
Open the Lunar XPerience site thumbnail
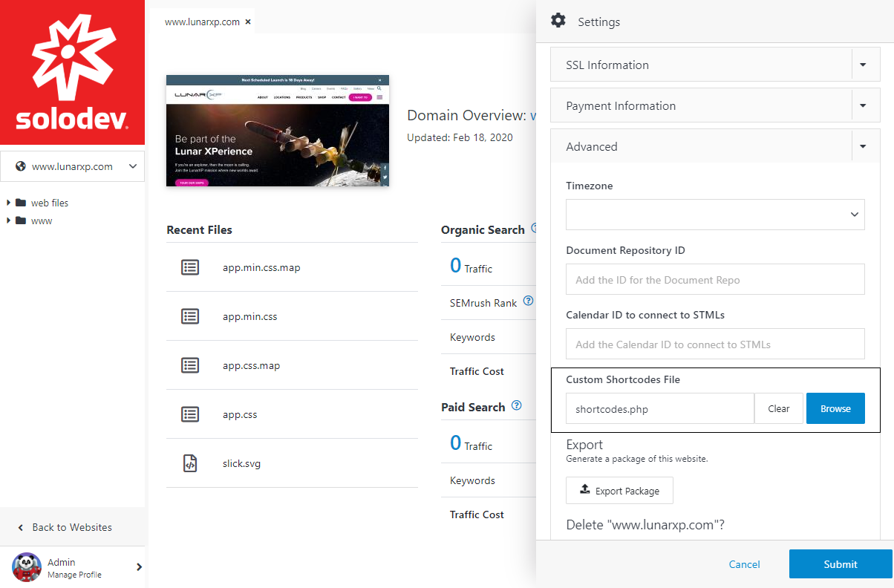tap(278, 131)
